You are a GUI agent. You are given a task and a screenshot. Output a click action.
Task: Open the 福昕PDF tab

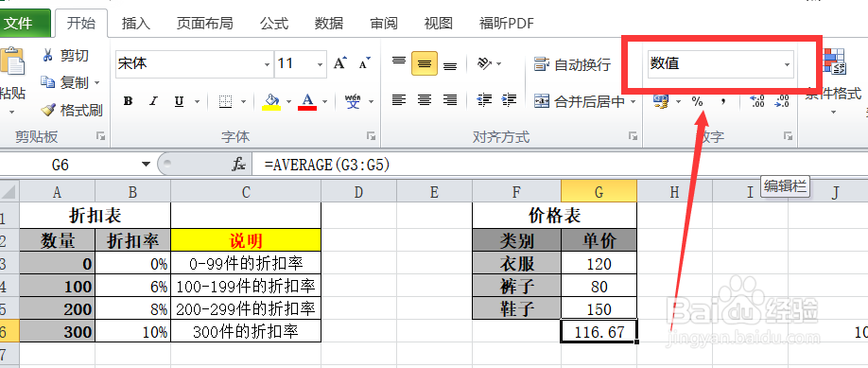(x=507, y=24)
